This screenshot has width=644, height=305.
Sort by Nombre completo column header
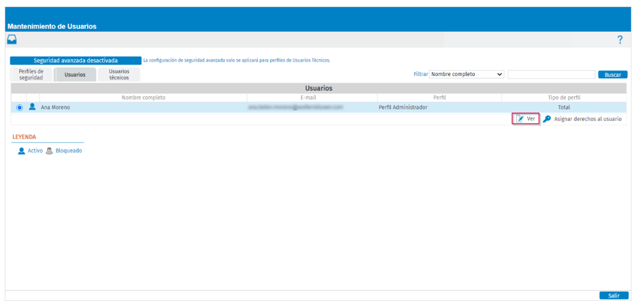click(x=144, y=97)
